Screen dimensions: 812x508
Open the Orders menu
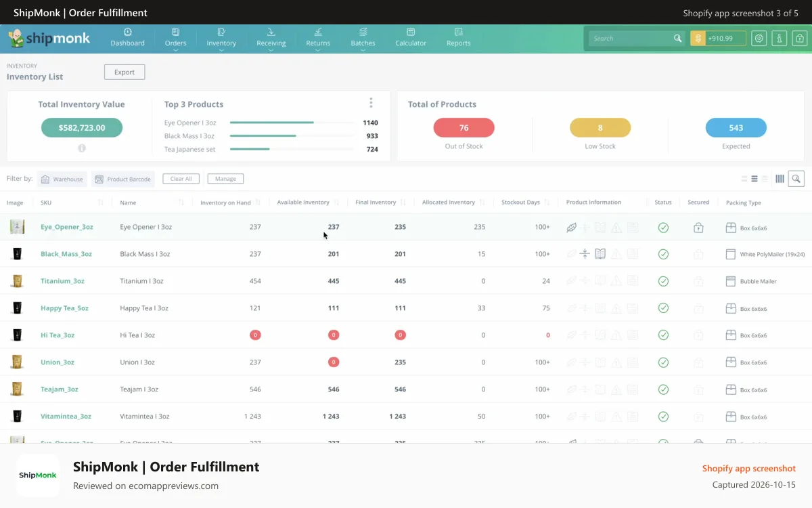[176, 39]
